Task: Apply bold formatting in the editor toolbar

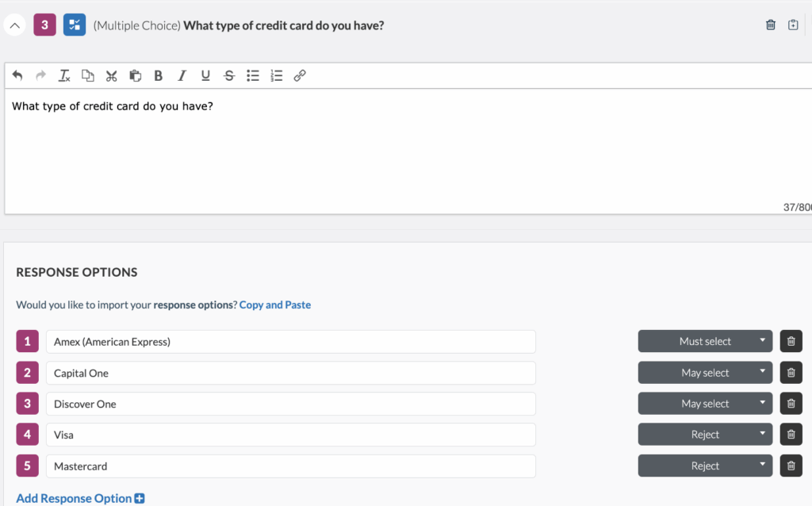Action: [x=158, y=75]
